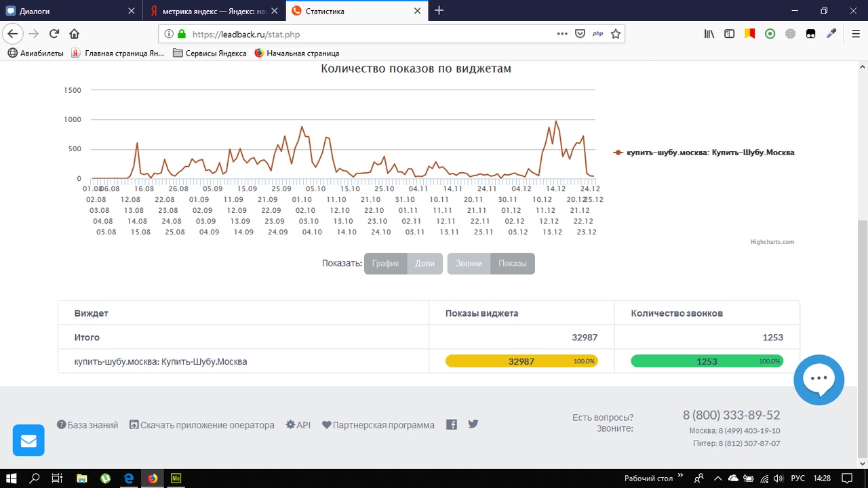The image size is (868, 488).
Task: Save page to Pocket icon
Action: point(580,34)
